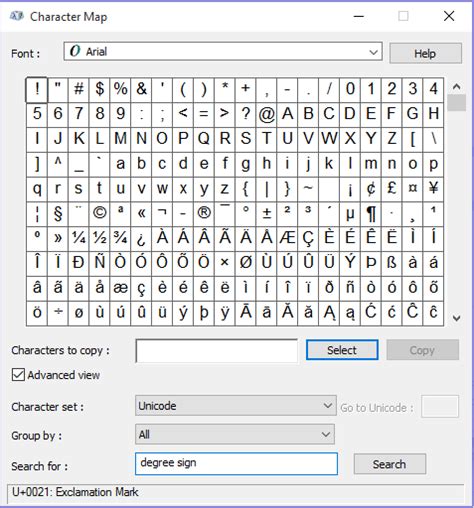The image size is (474, 508).
Task: Click the scroll up arrow of character grid
Action: point(456,87)
